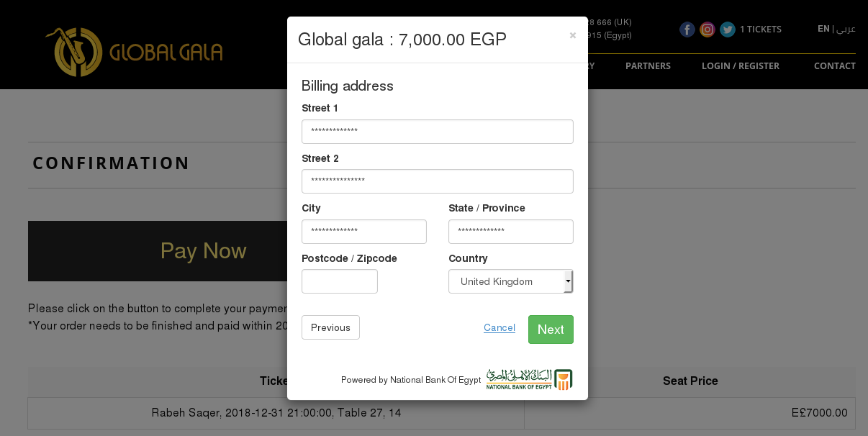Expand the Country dropdown arrow

(x=568, y=281)
